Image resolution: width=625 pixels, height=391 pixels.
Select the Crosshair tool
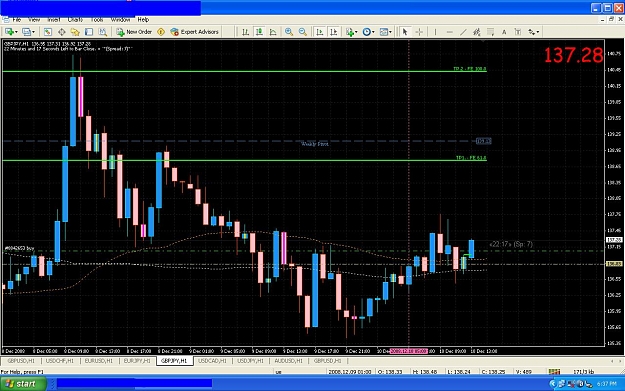[x=419, y=31]
